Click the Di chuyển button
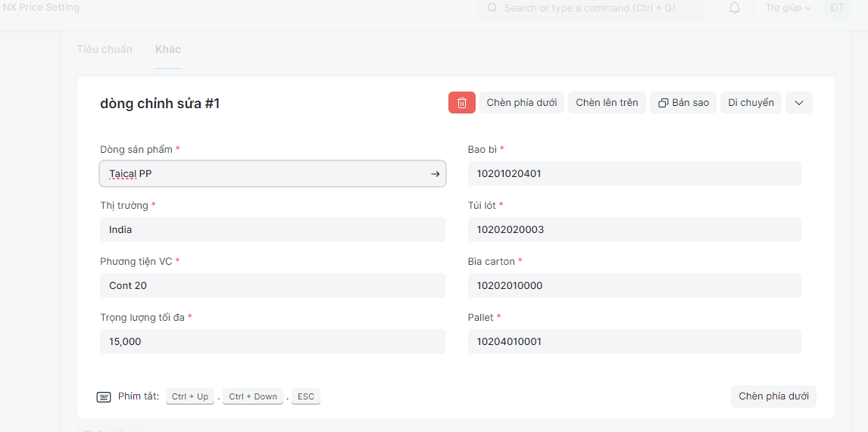 click(x=751, y=103)
